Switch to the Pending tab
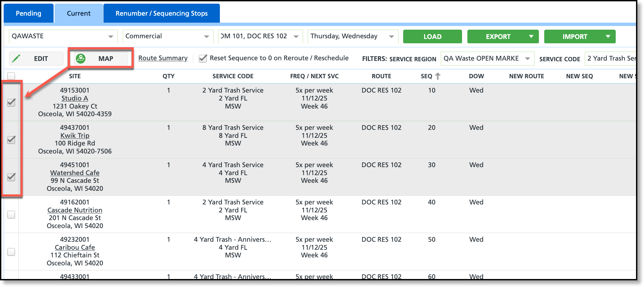This screenshot has height=287, width=644. coord(29,13)
